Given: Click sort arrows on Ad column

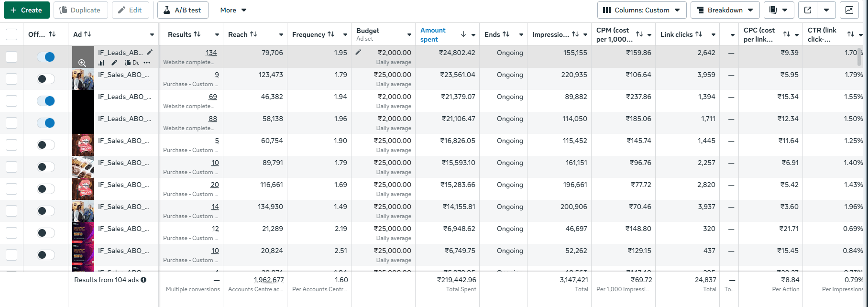Looking at the screenshot, I should pos(88,34).
